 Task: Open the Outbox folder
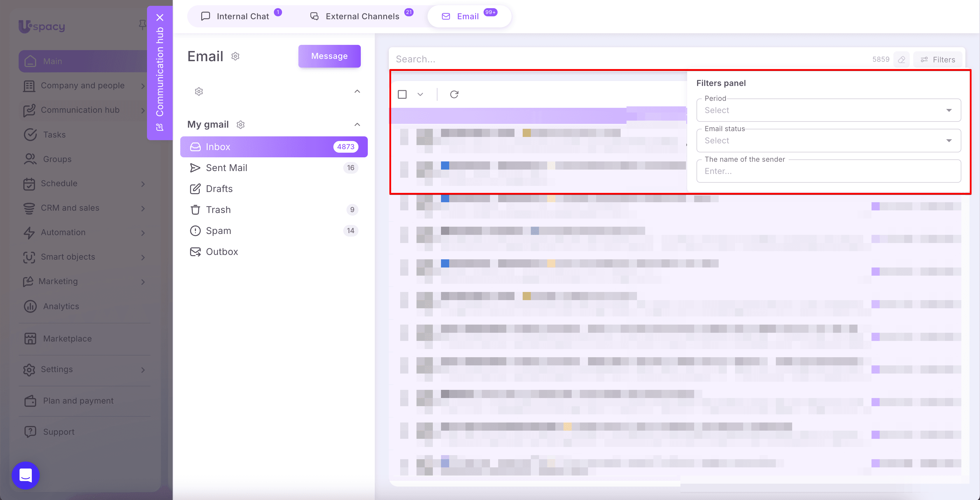point(274,251)
